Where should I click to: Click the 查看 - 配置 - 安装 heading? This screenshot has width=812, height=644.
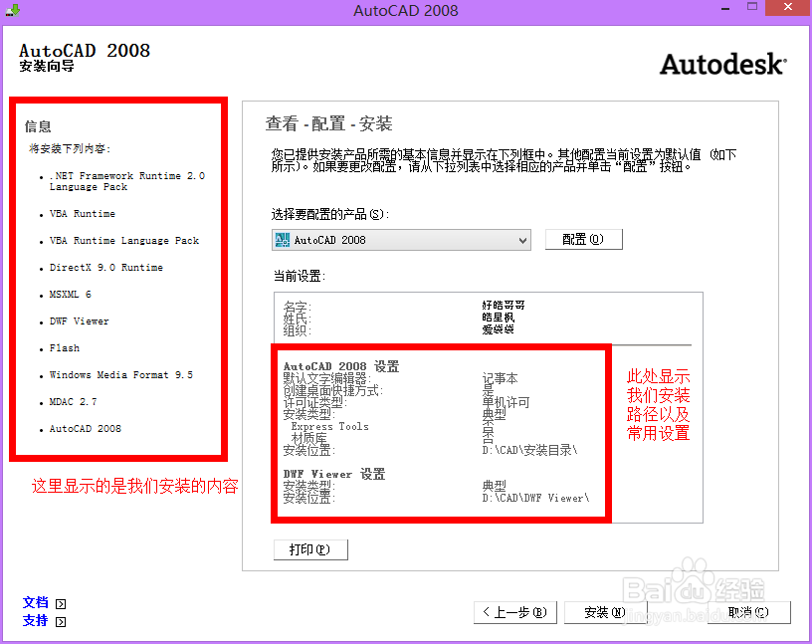tap(328, 123)
